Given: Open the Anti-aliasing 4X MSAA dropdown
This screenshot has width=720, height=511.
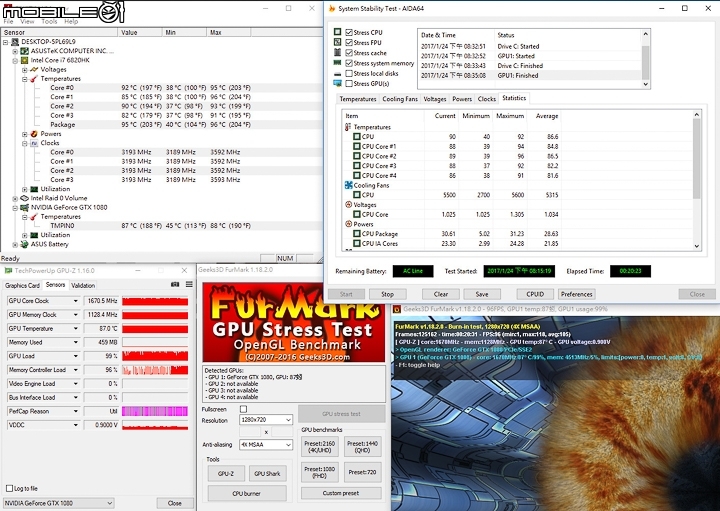Looking at the screenshot, I should tap(266, 444).
